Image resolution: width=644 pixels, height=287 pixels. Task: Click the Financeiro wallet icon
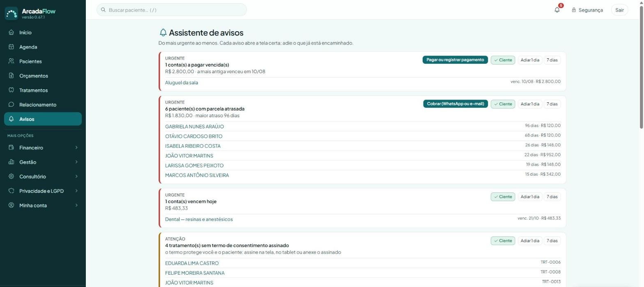click(11, 148)
